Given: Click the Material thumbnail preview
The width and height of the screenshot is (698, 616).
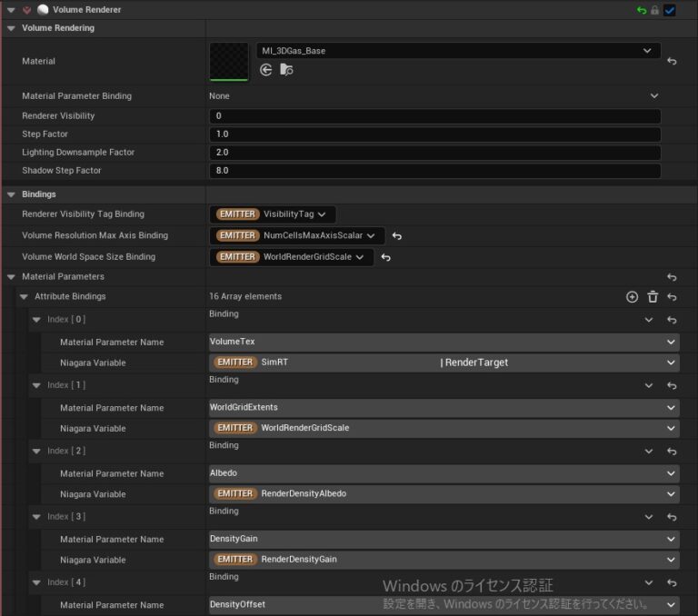Looking at the screenshot, I should [x=229, y=61].
